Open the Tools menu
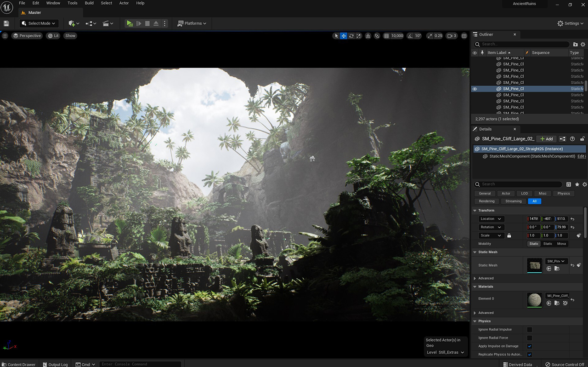The image size is (588, 367). (x=73, y=3)
